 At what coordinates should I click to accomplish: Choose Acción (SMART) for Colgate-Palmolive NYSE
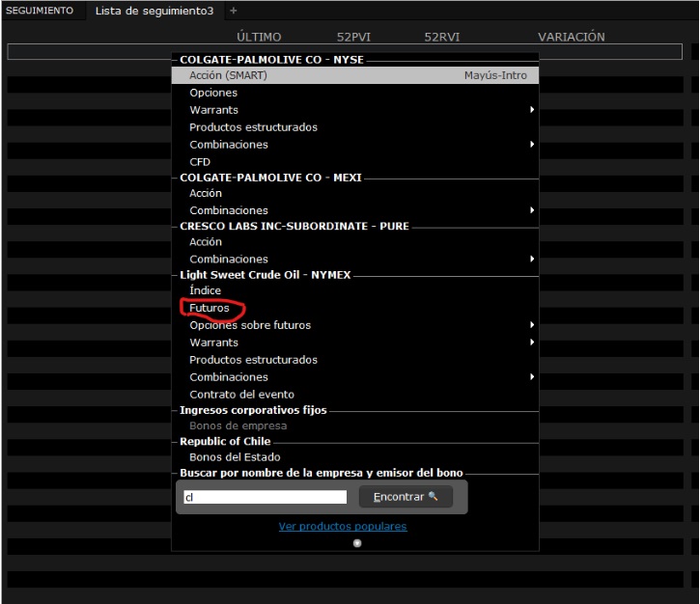228,75
